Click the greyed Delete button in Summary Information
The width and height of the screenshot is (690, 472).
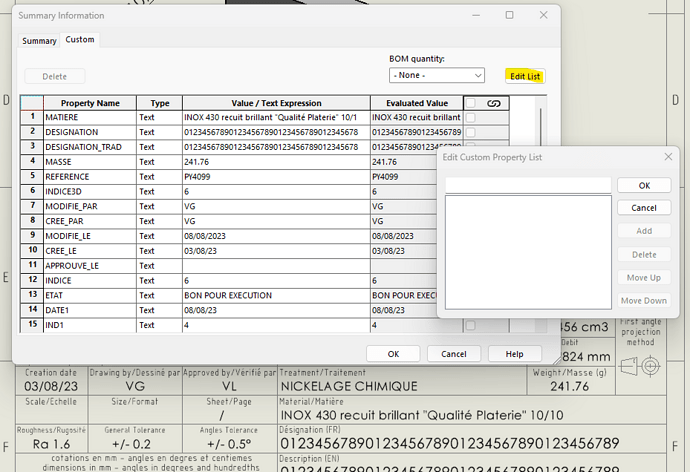[x=55, y=76]
